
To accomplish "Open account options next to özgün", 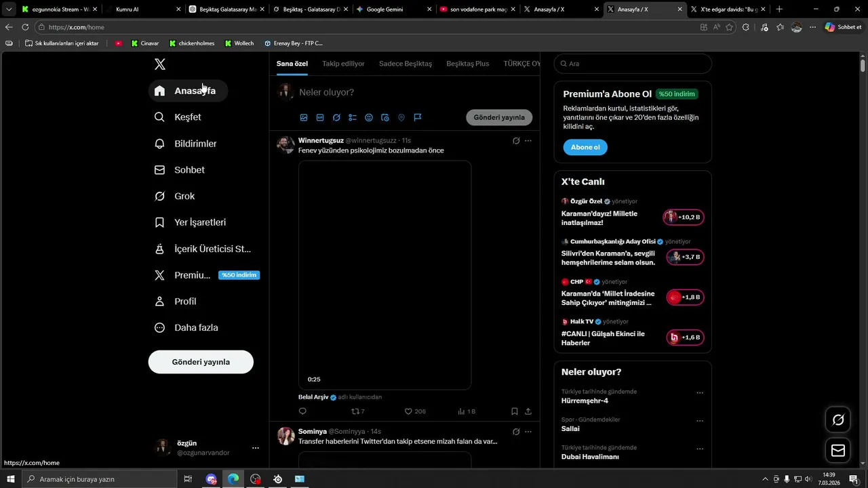I will click(256, 448).
